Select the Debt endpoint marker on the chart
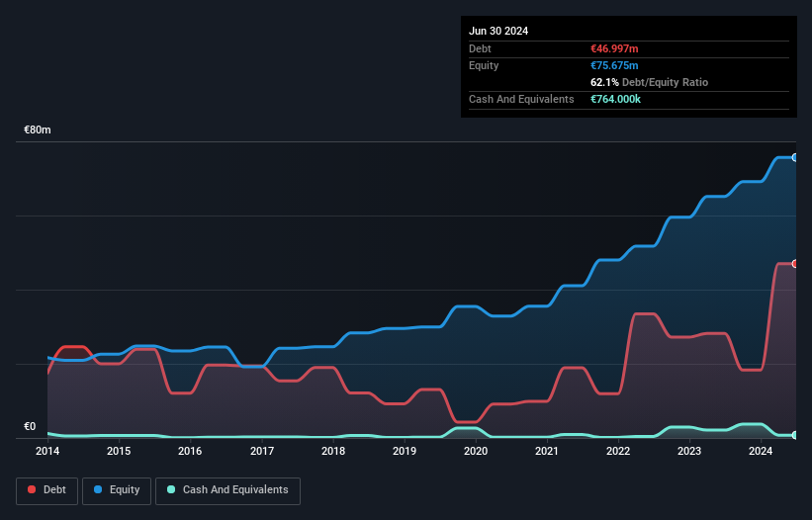 point(795,264)
